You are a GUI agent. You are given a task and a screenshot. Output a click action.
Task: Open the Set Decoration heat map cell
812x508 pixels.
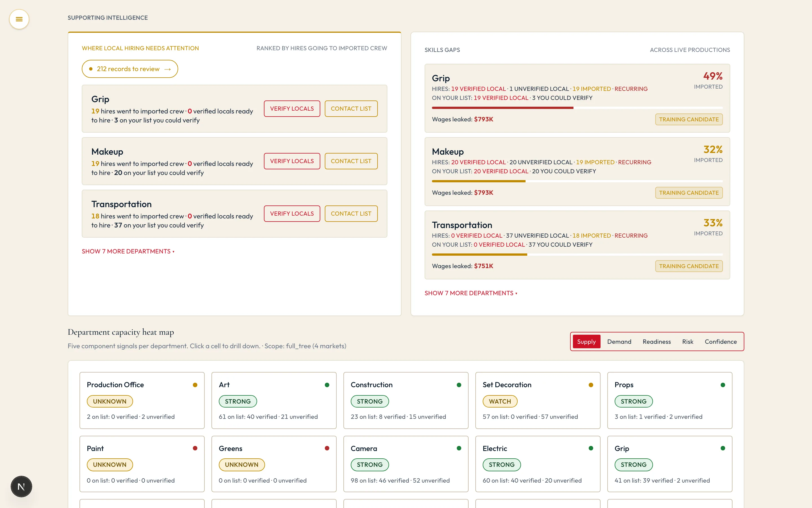pyautogui.click(x=538, y=400)
